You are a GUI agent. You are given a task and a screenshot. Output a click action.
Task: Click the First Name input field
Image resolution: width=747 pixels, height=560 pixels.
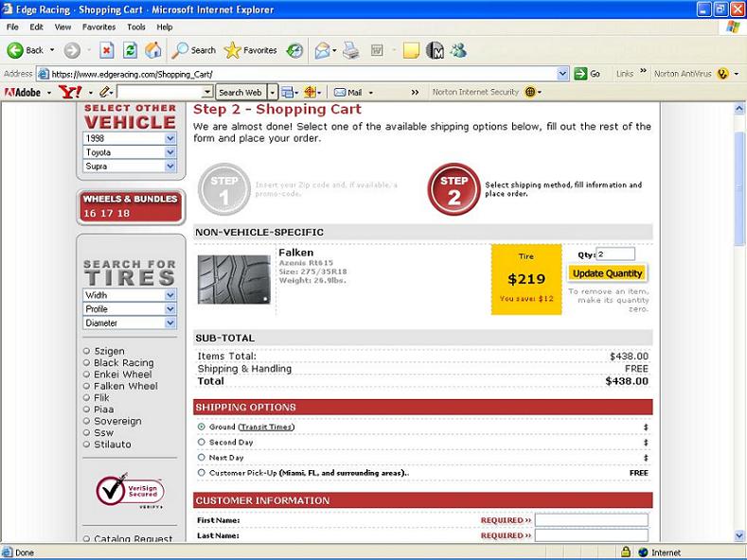(x=591, y=520)
